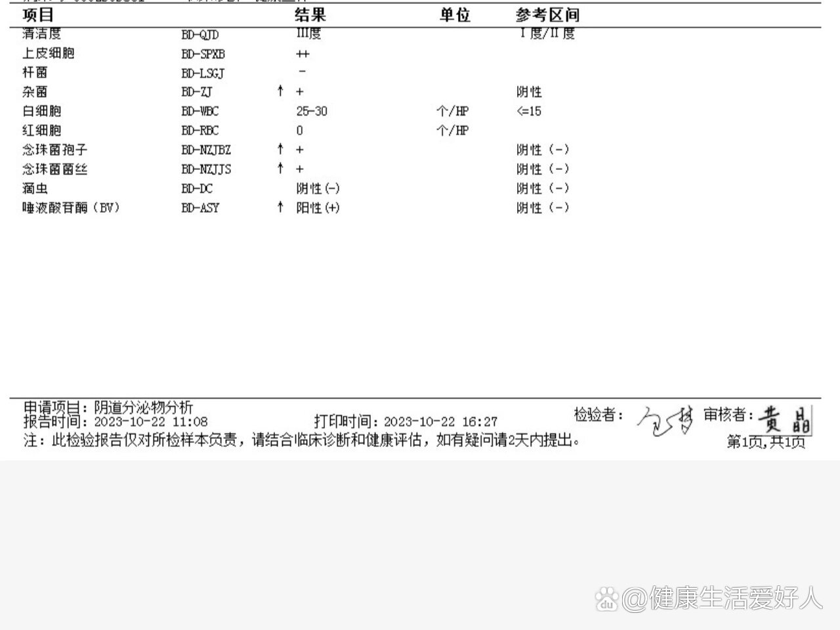Click the 阴性(-) reference in 滴虫 row
This screenshot has height=630, width=840.
[543, 188]
